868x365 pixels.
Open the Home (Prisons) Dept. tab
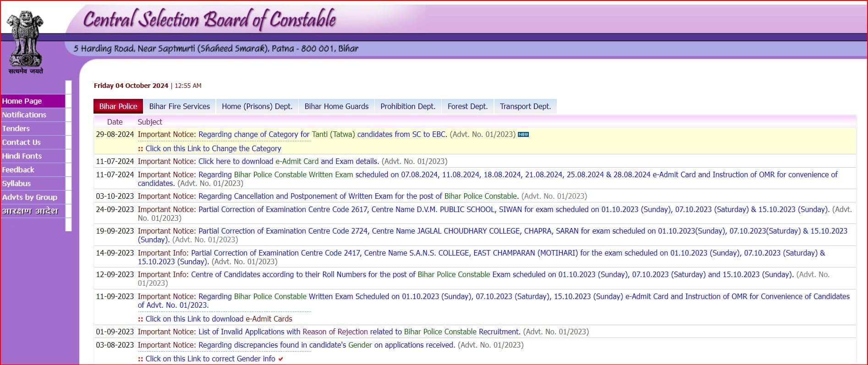tap(257, 106)
